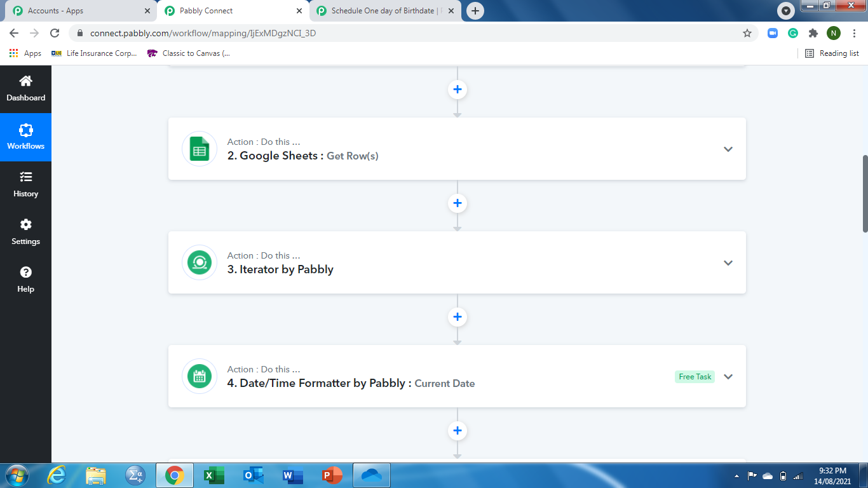Open the Reading list

pos(832,53)
